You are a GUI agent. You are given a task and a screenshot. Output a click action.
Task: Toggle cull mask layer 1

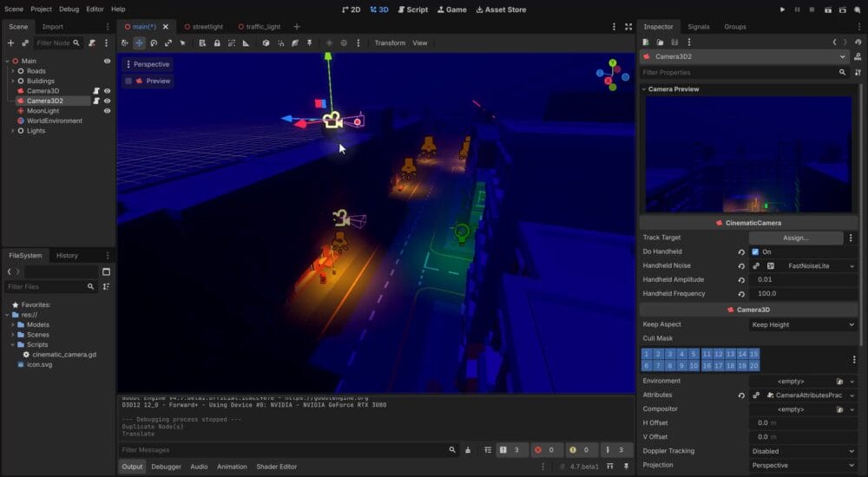[x=647, y=354]
